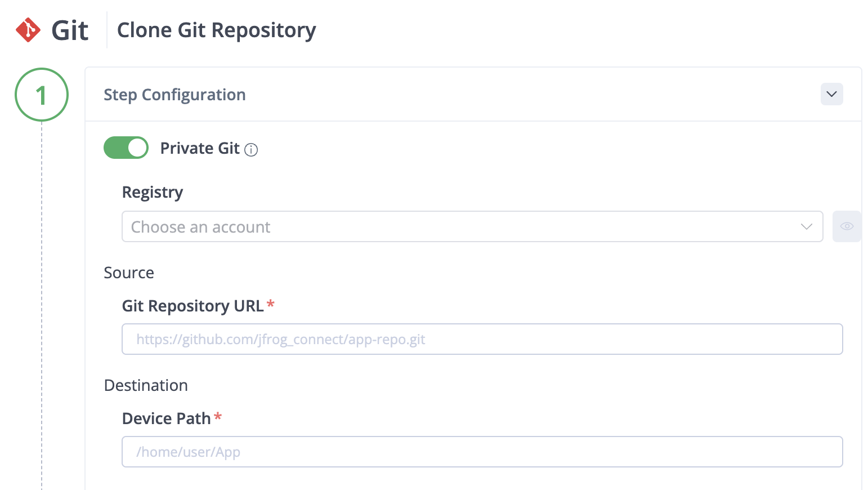Click the Device Path label
The image size is (868, 490).
166,418
